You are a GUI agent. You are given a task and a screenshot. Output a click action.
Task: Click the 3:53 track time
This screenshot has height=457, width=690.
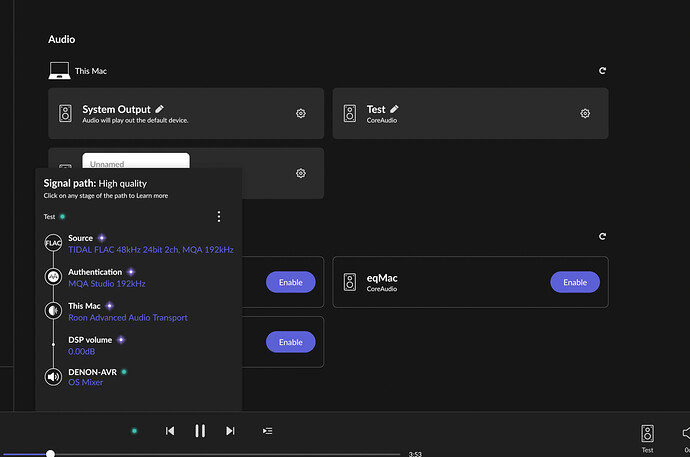point(415,454)
